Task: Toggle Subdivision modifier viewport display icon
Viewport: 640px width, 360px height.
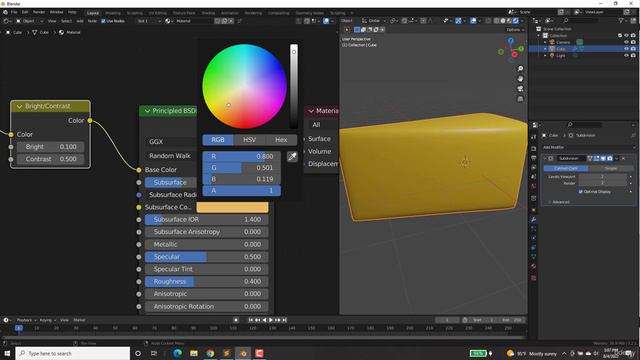Action: pyautogui.click(x=603, y=158)
